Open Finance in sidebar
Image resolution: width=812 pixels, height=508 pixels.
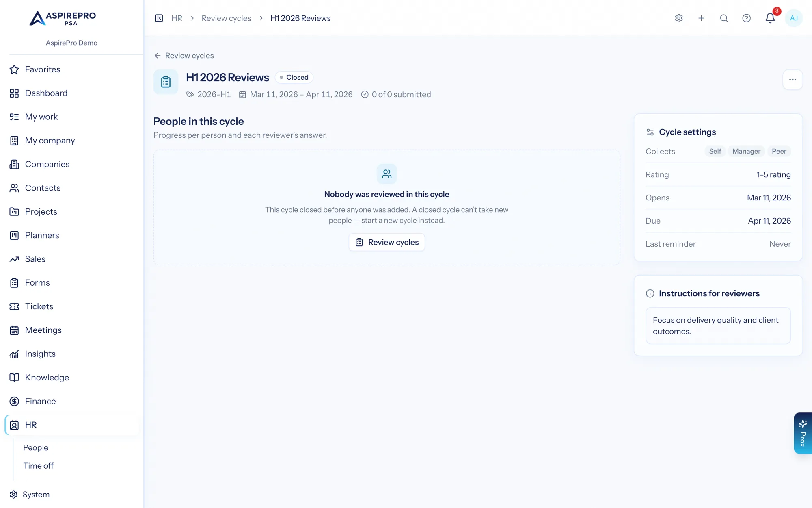(x=71, y=401)
